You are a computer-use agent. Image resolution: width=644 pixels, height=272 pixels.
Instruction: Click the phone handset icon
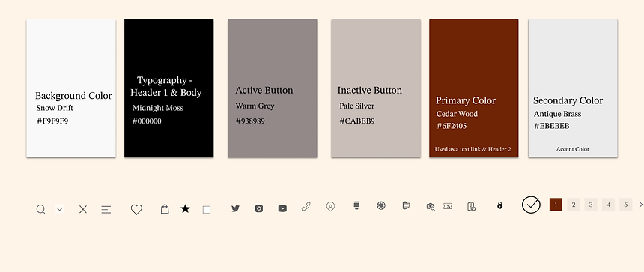306,207
